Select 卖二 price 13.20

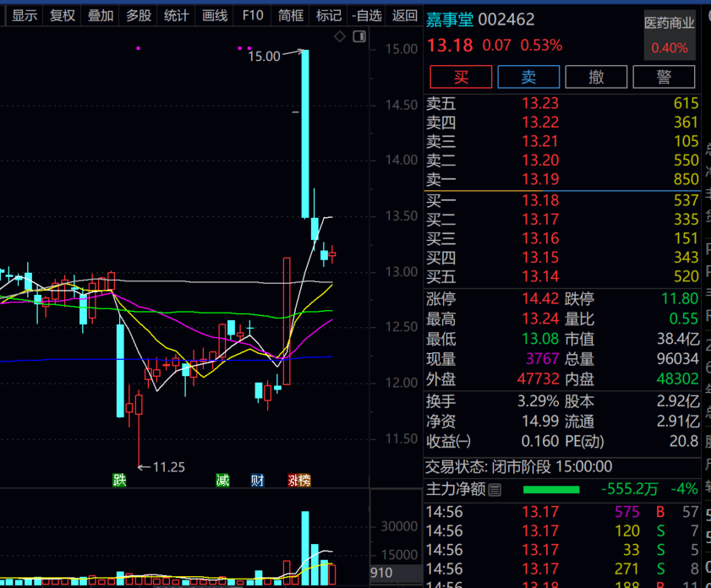point(540,161)
